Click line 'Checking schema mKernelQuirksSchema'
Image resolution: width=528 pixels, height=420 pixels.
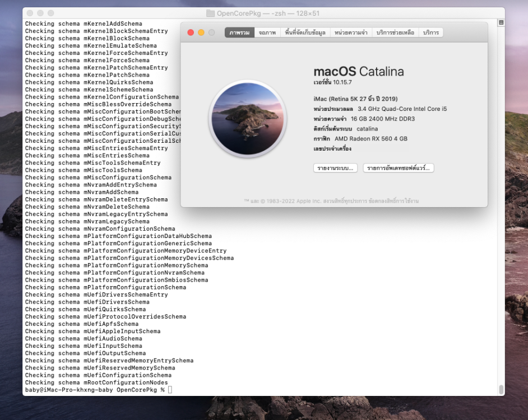tap(89, 82)
